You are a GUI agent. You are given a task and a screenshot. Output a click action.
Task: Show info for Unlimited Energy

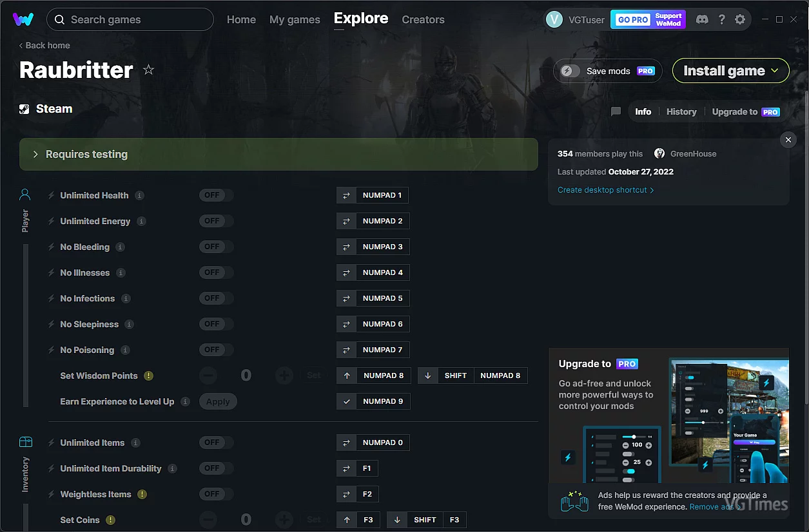141,221
